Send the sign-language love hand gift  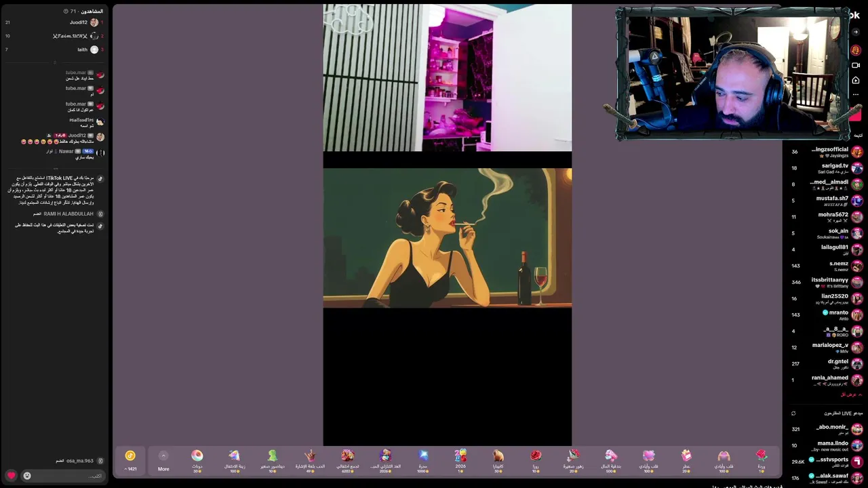pyautogui.click(x=310, y=460)
